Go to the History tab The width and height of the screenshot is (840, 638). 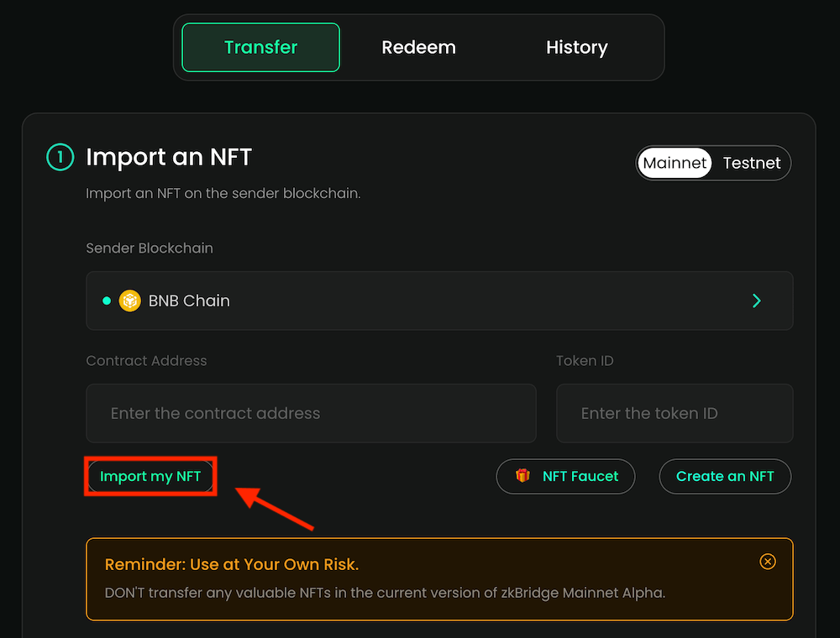pyautogui.click(x=576, y=48)
